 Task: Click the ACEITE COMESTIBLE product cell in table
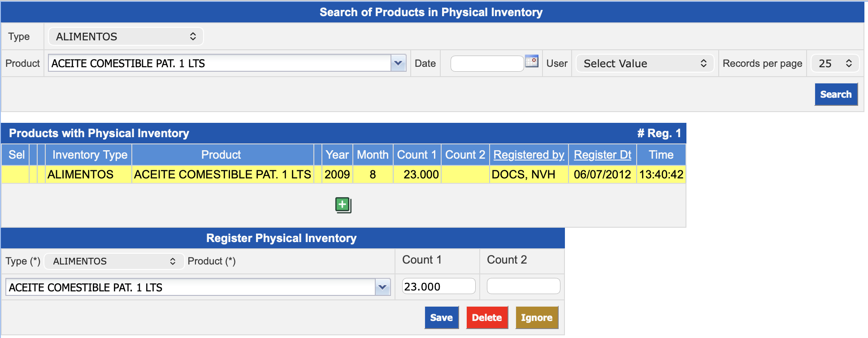tap(222, 174)
